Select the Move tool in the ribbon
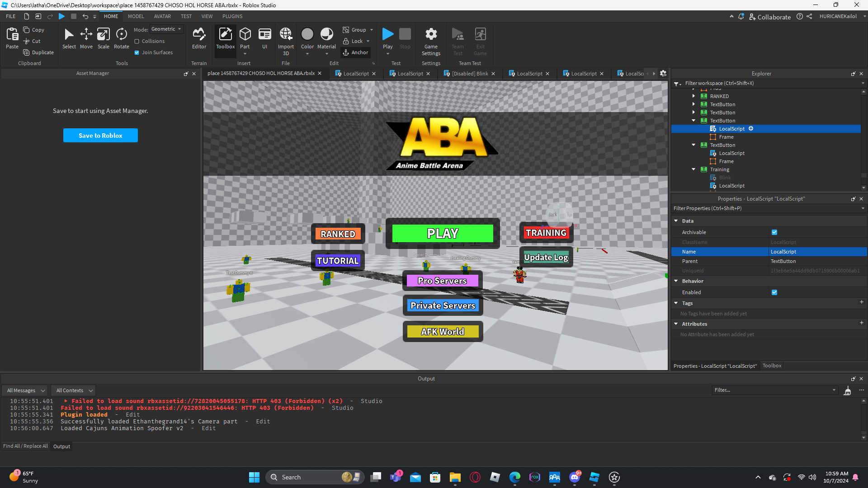Screen dimensions: 868x488 [x=86, y=38]
